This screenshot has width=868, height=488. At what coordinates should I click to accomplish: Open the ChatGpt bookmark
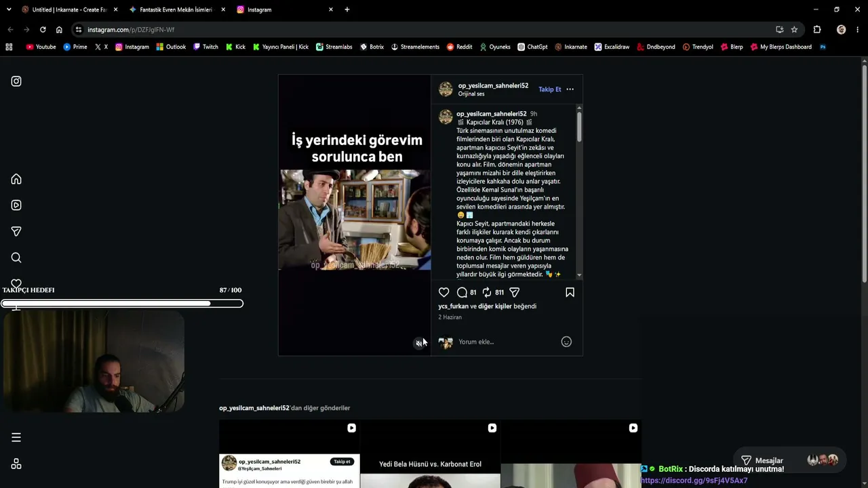(x=532, y=47)
